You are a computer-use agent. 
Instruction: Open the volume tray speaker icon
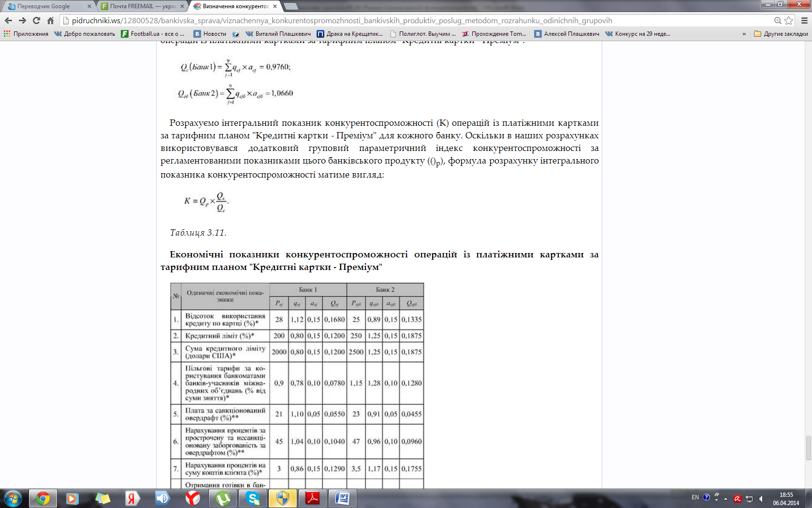pyautogui.click(x=761, y=498)
